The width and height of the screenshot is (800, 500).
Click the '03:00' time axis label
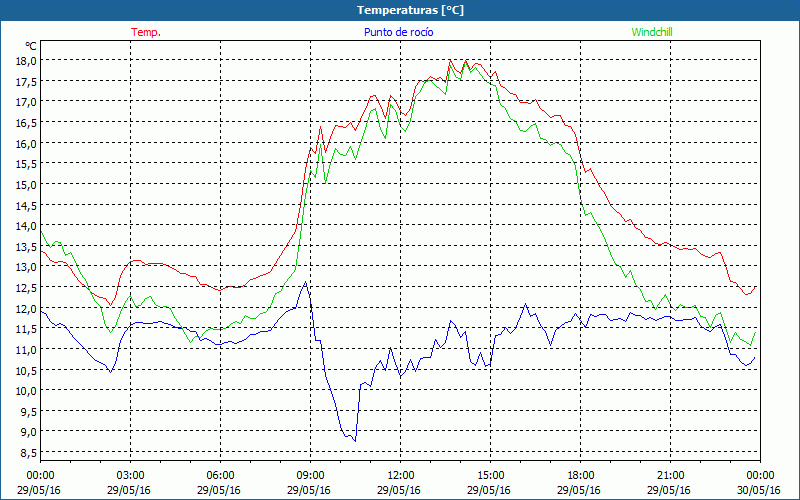[131, 476]
